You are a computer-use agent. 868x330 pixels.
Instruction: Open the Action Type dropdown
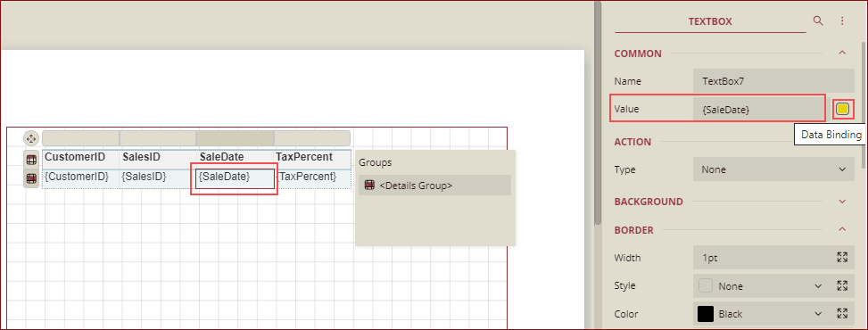tap(773, 169)
